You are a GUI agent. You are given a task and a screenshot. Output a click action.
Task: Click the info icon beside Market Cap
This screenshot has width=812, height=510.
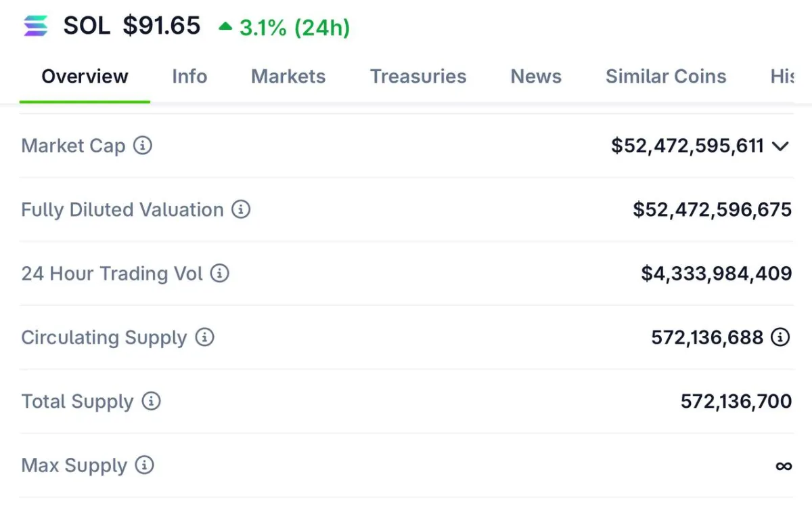[x=142, y=146]
